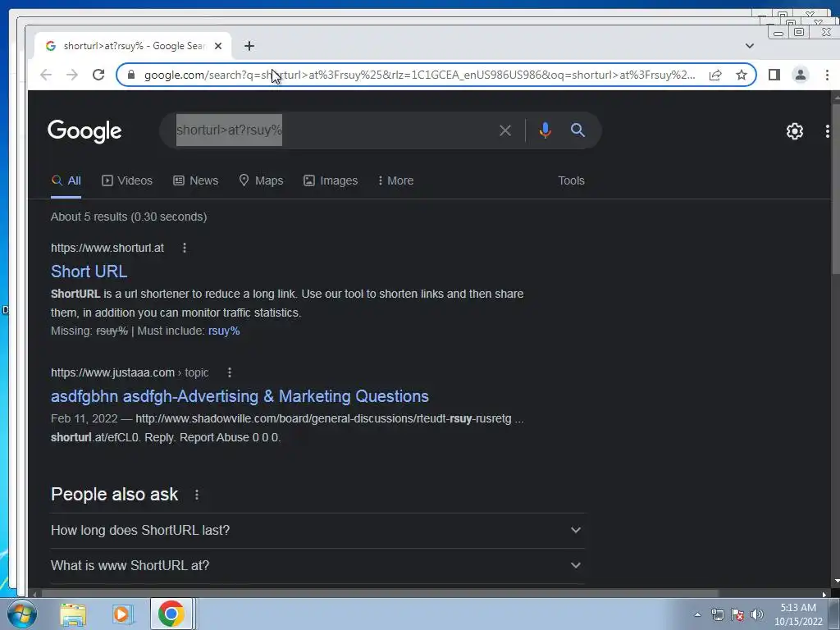
Task: Launch Windows Media Player from taskbar
Action: [x=122, y=614]
